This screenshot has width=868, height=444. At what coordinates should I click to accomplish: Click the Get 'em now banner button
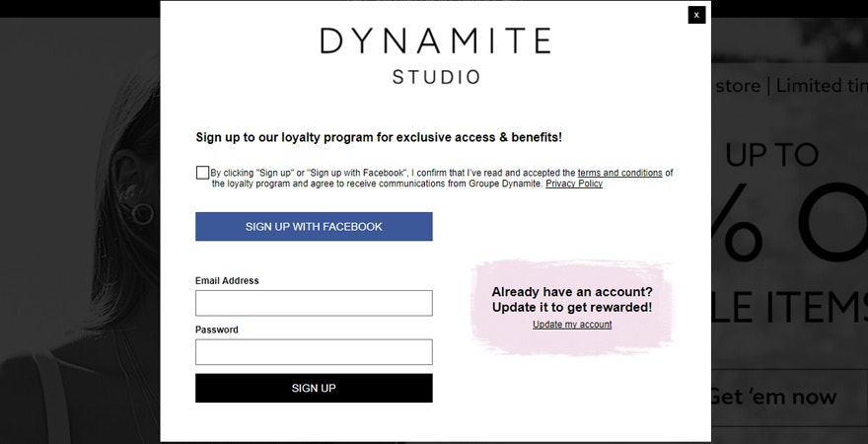tap(772, 397)
